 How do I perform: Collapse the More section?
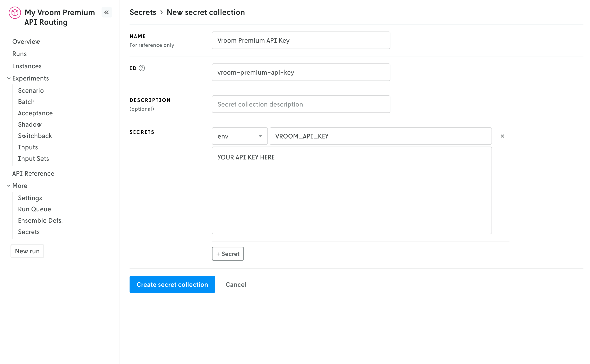click(9, 185)
